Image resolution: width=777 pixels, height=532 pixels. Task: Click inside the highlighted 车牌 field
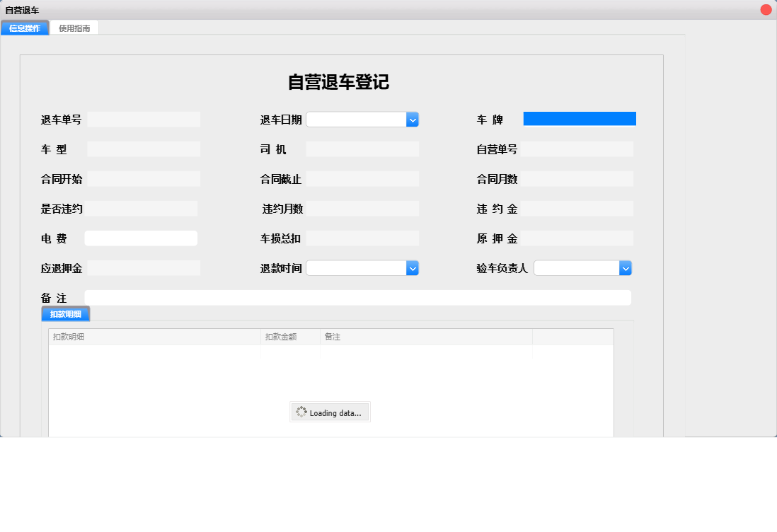578,118
